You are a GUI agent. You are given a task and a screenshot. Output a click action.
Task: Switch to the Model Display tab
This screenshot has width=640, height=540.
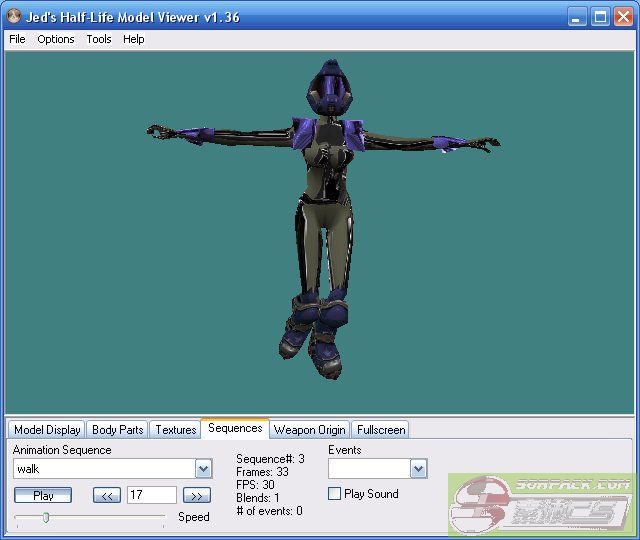(47, 430)
